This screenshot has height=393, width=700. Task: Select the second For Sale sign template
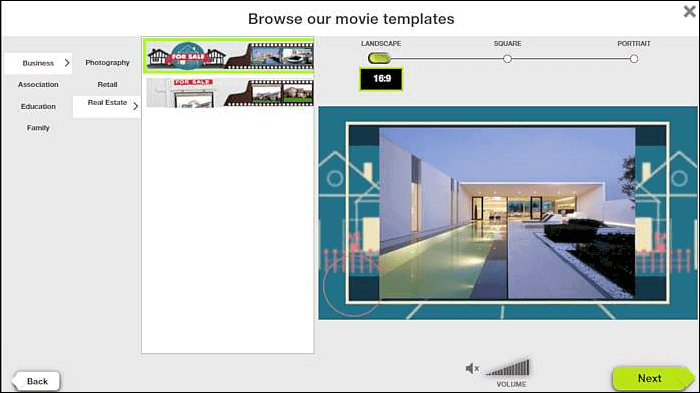[229, 92]
